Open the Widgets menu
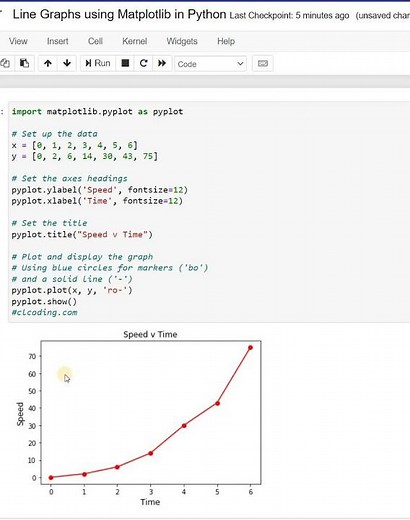Screen dimensions: 410x520 coord(182,41)
